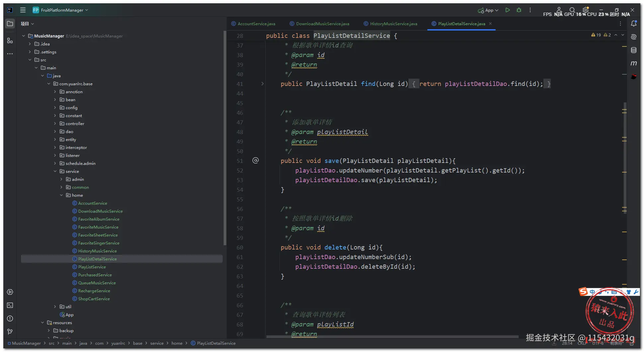The image size is (644, 352).
Task: Open the Services tool window
Action: tap(10, 292)
